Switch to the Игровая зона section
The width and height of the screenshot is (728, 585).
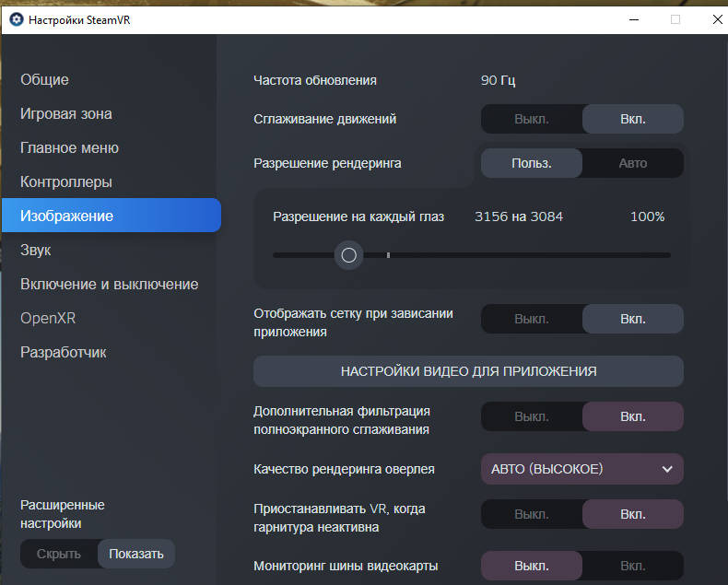point(66,113)
